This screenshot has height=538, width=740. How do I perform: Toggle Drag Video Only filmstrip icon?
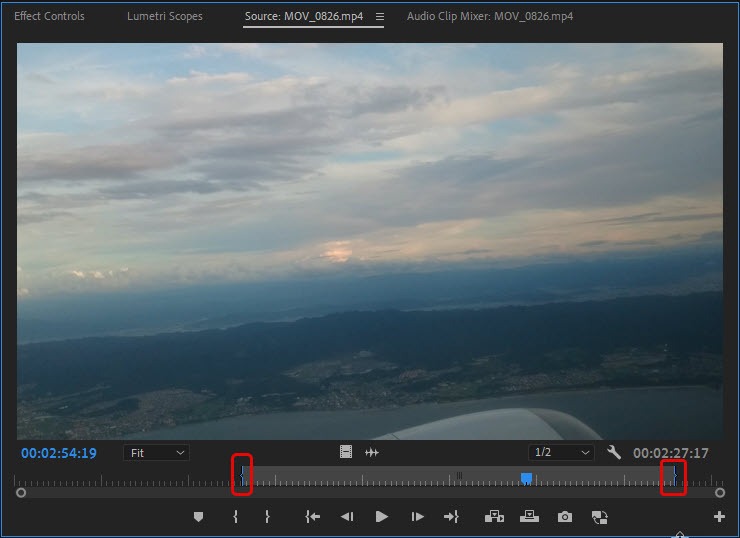[346, 453]
